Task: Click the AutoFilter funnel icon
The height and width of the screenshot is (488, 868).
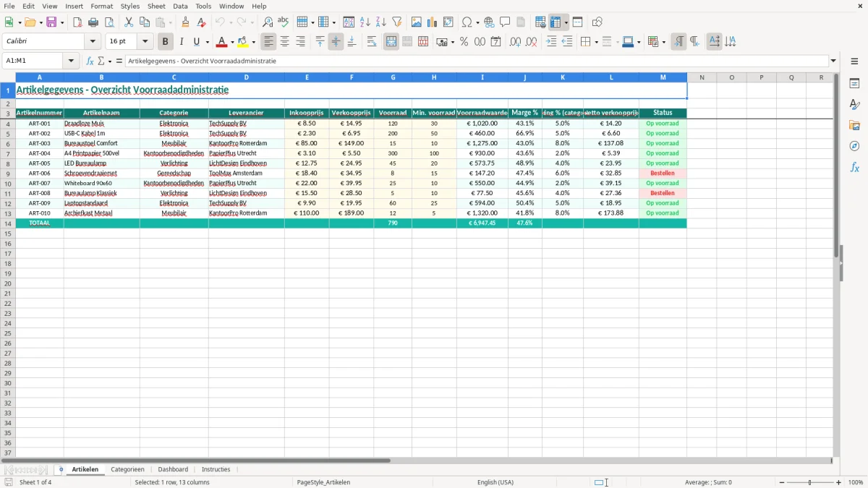Action: (x=397, y=22)
